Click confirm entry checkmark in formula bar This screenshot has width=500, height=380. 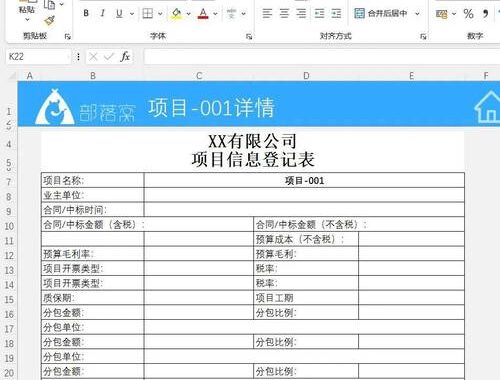[x=109, y=57]
